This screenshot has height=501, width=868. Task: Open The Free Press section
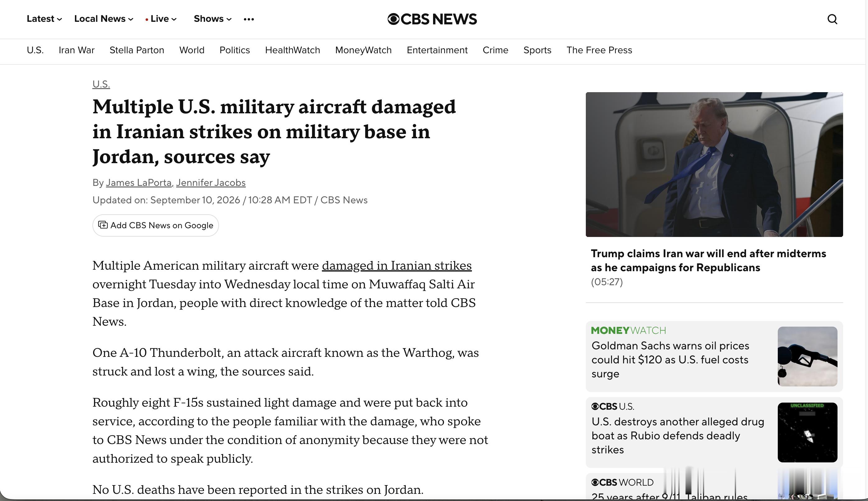click(x=599, y=50)
